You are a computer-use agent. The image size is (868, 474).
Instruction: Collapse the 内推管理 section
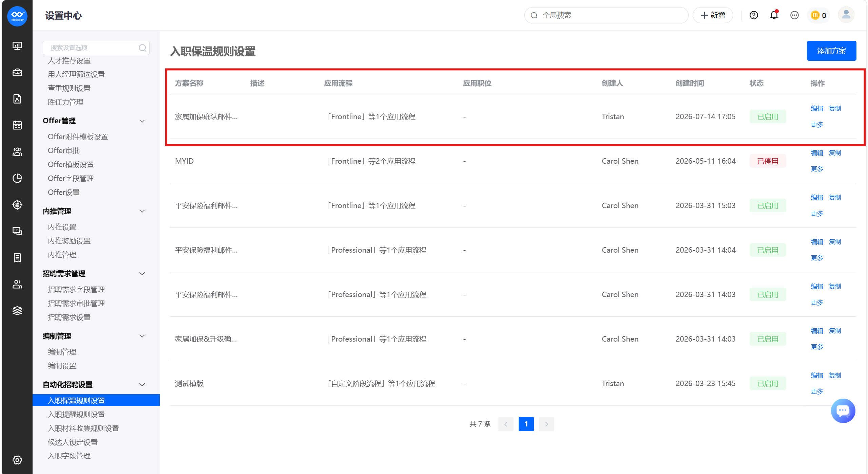(142, 211)
